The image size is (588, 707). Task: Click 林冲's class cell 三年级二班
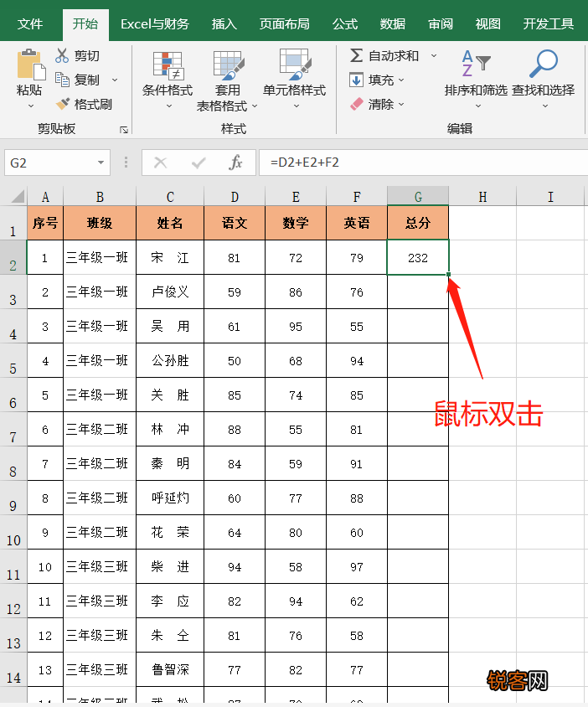tap(100, 429)
